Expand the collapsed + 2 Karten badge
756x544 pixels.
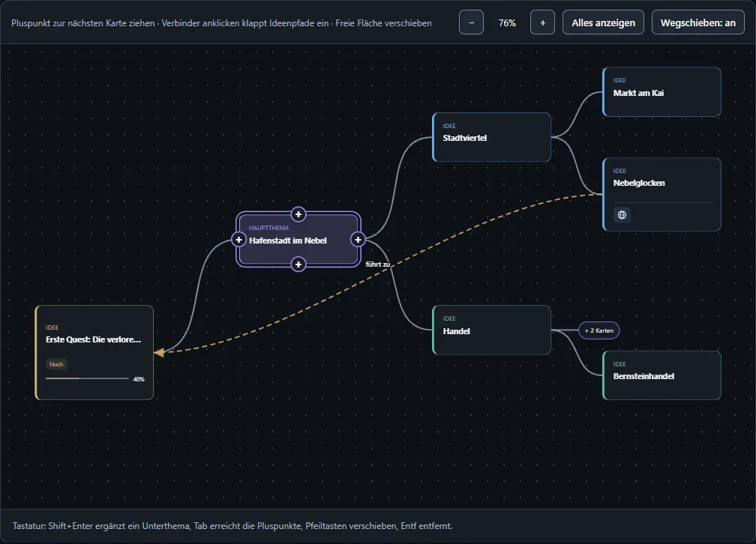(x=598, y=330)
